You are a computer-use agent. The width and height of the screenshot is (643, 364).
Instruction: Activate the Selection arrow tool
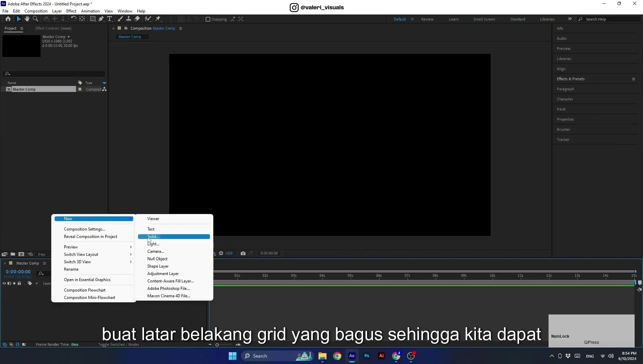click(x=19, y=19)
